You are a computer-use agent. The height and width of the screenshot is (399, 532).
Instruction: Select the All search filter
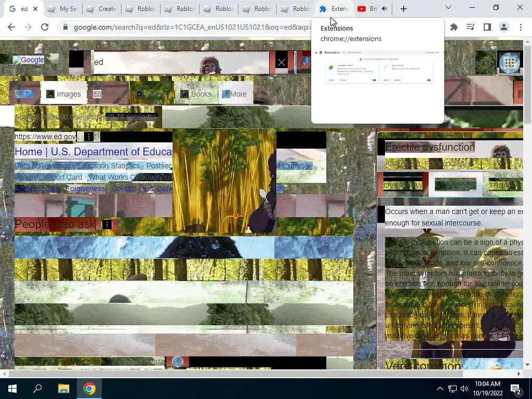tap(24, 94)
